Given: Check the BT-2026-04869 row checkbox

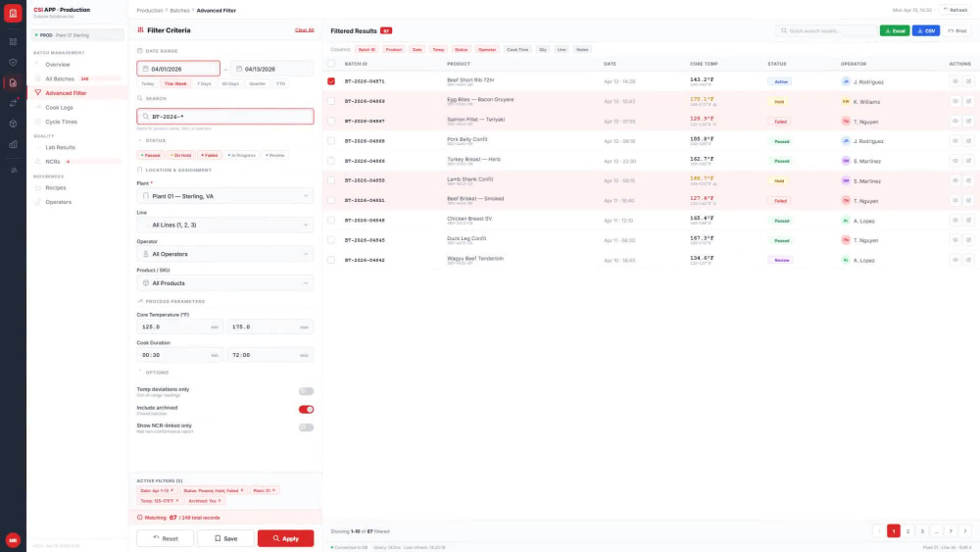Looking at the screenshot, I should click(331, 101).
